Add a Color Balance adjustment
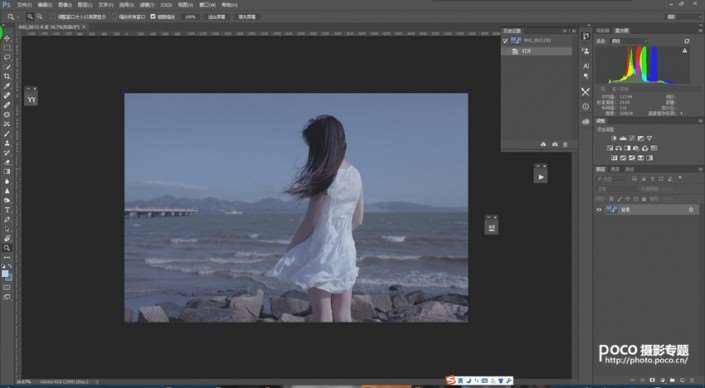This screenshot has width=705, height=388. (618, 148)
